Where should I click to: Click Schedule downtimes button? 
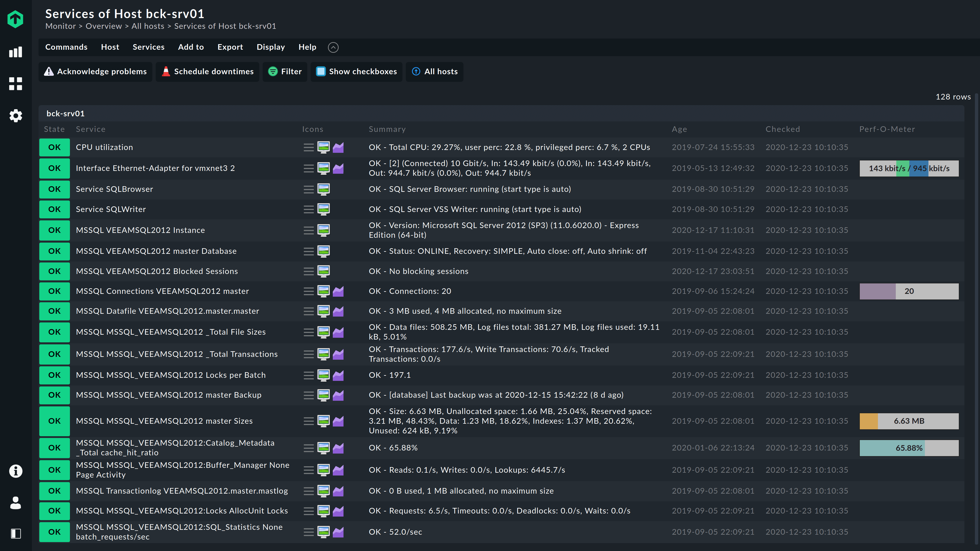[x=207, y=71]
